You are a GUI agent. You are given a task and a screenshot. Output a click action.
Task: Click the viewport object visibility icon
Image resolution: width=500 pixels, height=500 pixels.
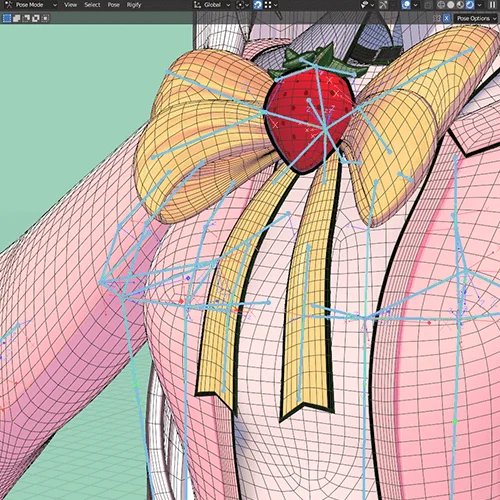click(x=364, y=5)
